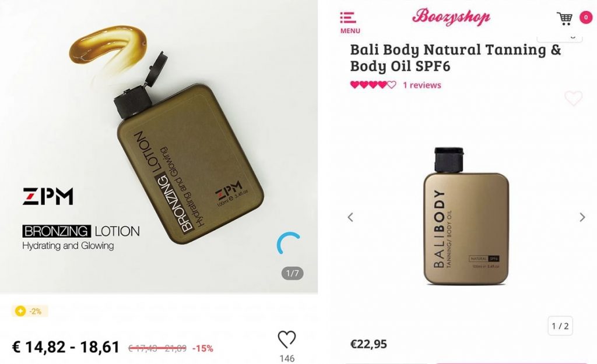
Task: Open the shopping cart icon
Action: point(564,18)
